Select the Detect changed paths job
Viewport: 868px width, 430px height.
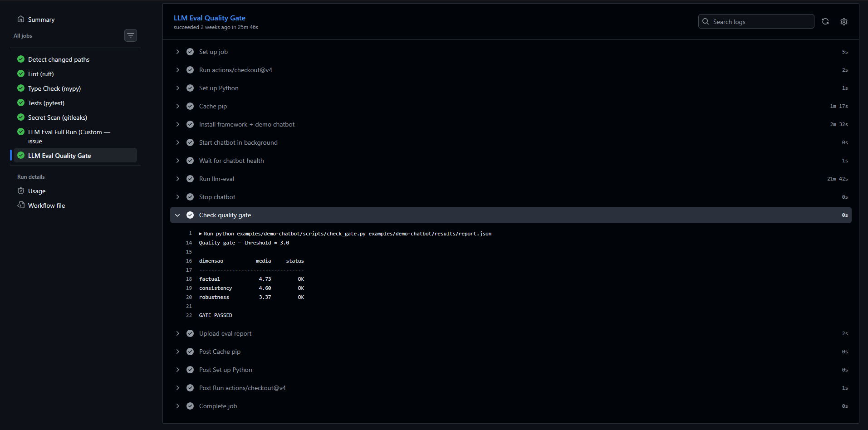pos(59,59)
